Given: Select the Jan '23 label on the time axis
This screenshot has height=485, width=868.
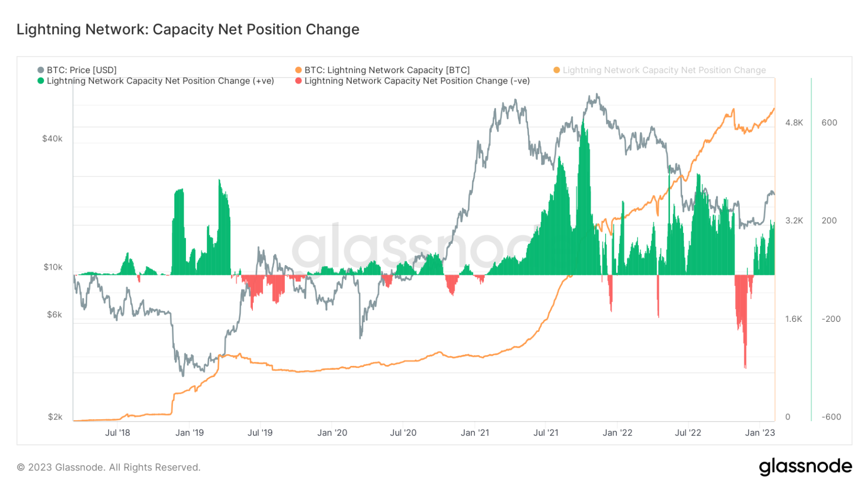Looking at the screenshot, I should (x=760, y=432).
